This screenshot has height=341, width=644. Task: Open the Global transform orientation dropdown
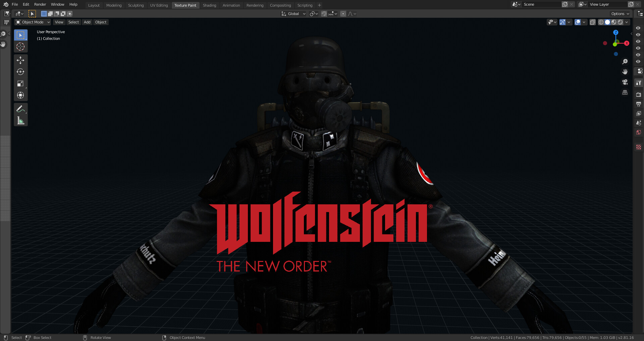[x=293, y=14]
